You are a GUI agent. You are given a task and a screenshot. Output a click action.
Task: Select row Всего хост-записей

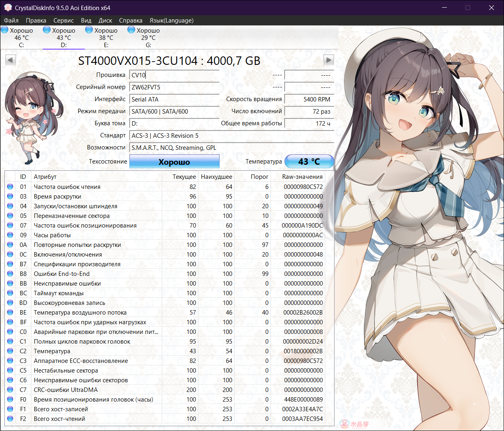(165, 409)
